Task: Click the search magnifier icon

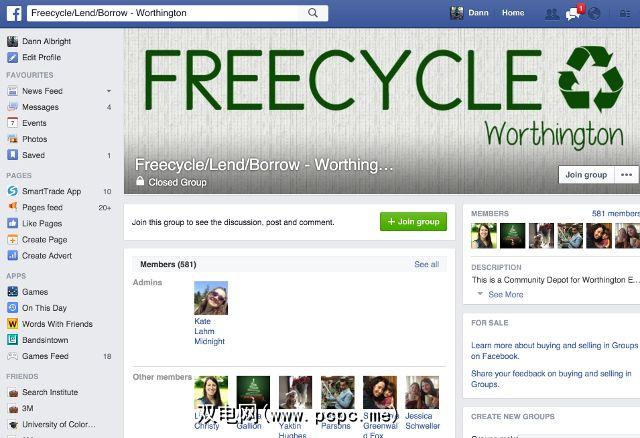Action: [313, 13]
